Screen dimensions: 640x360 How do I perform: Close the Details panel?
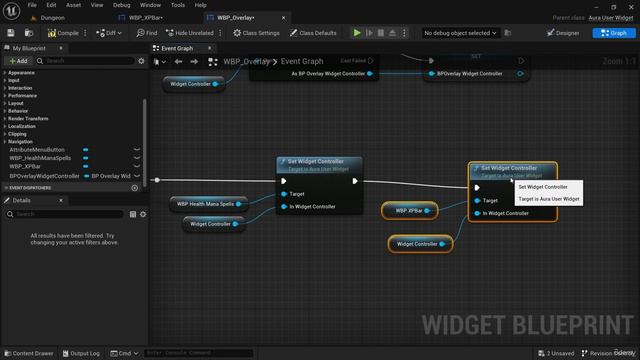coord(61,200)
